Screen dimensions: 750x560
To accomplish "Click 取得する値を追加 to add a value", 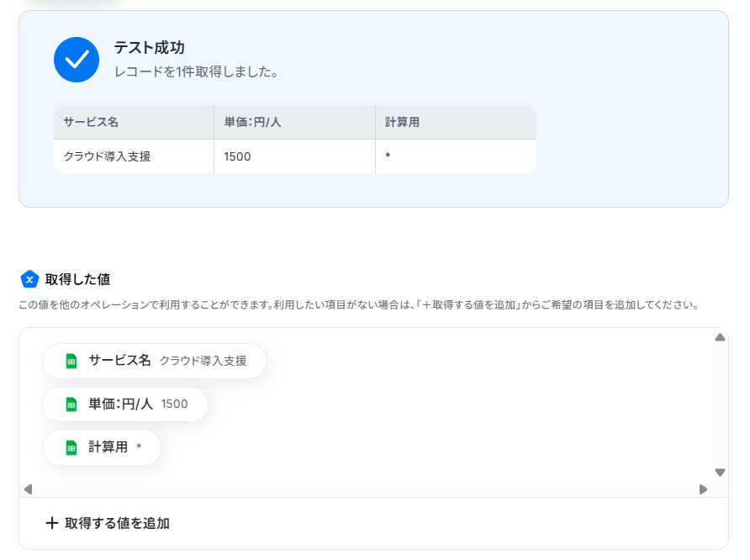I will pyautogui.click(x=108, y=523).
